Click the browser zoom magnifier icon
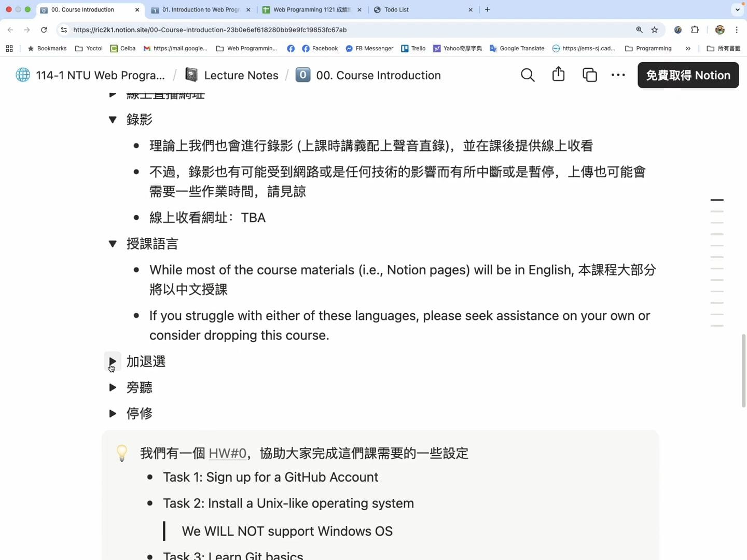Viewport: 747px width, 560px height. (639, 30)
